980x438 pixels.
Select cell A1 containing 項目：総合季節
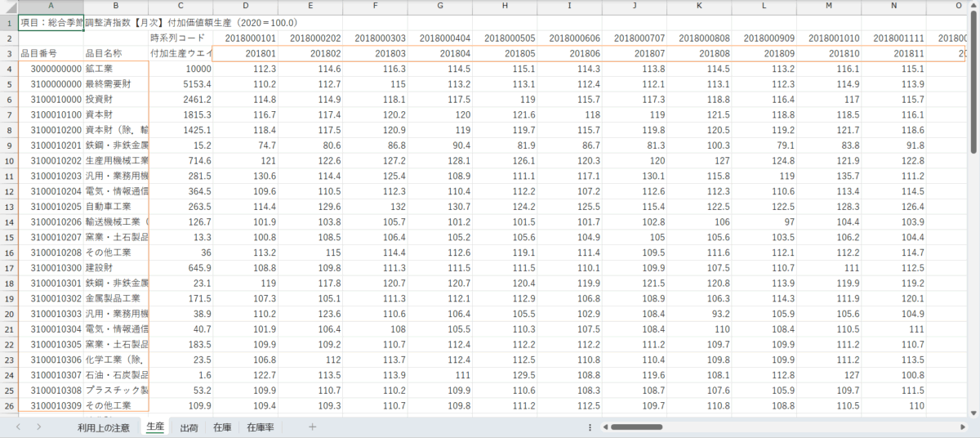[51, 23]
